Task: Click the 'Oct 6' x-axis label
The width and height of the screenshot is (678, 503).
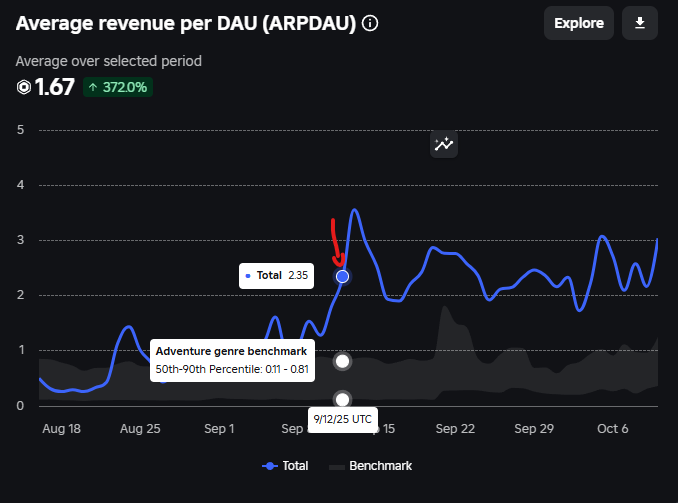Action: click(612, 429)
